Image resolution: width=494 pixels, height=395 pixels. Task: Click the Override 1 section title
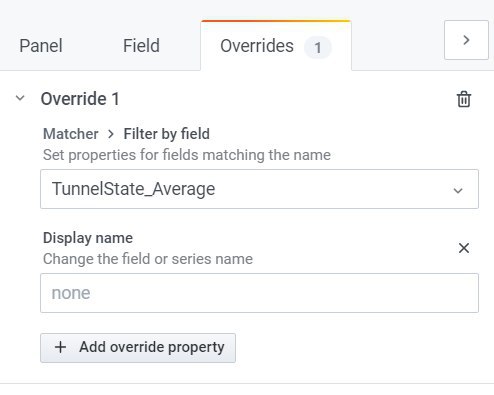tap(80, 99)
